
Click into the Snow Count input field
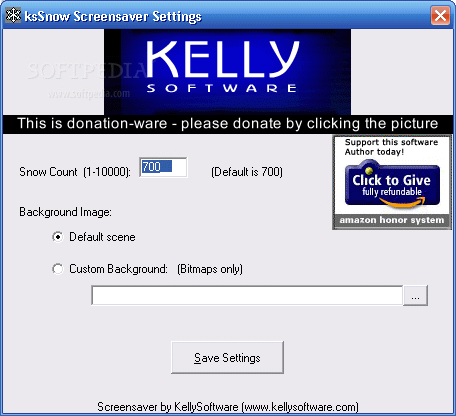(163, 167)
